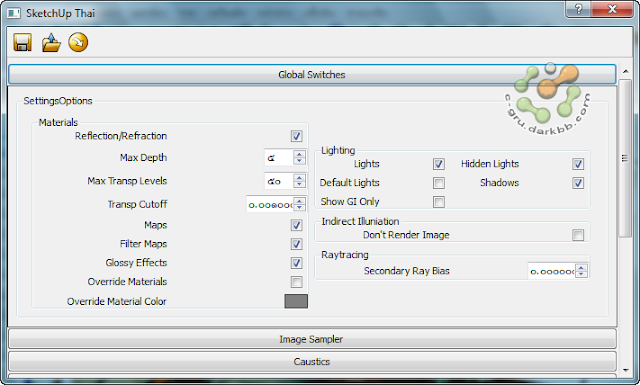Click the load settings open folder icon
Viewport: 640px width, 385px height.
coord(51,42)
